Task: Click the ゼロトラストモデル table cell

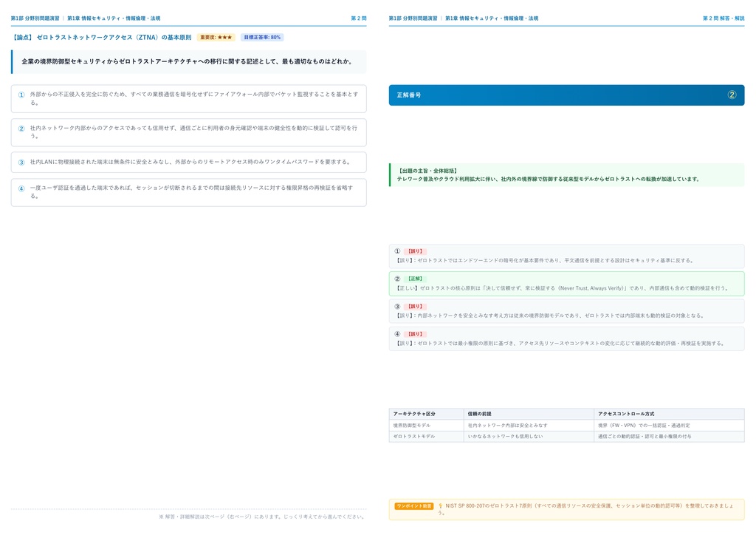Action: point(413,436)
